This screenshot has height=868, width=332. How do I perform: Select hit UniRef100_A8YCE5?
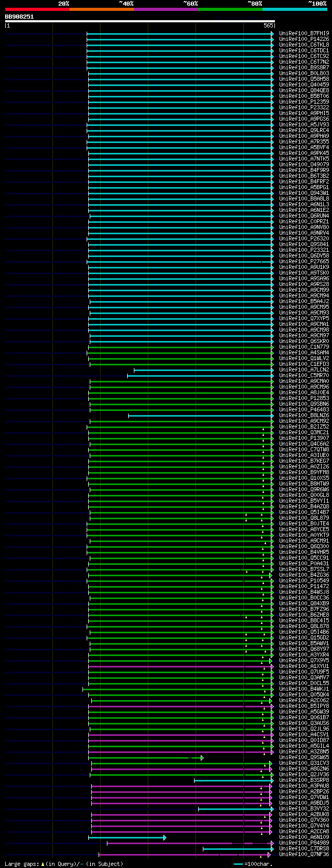(x=304, y=529)
